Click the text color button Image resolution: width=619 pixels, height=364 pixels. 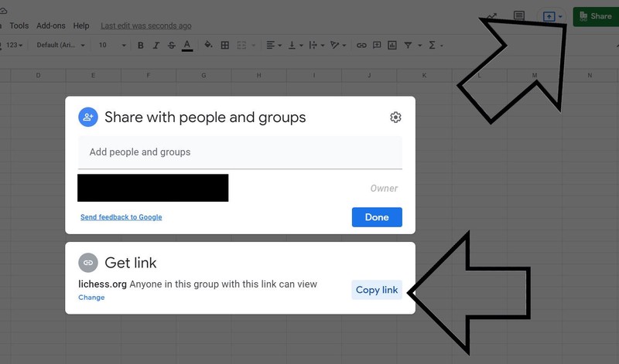coord(187,46)
